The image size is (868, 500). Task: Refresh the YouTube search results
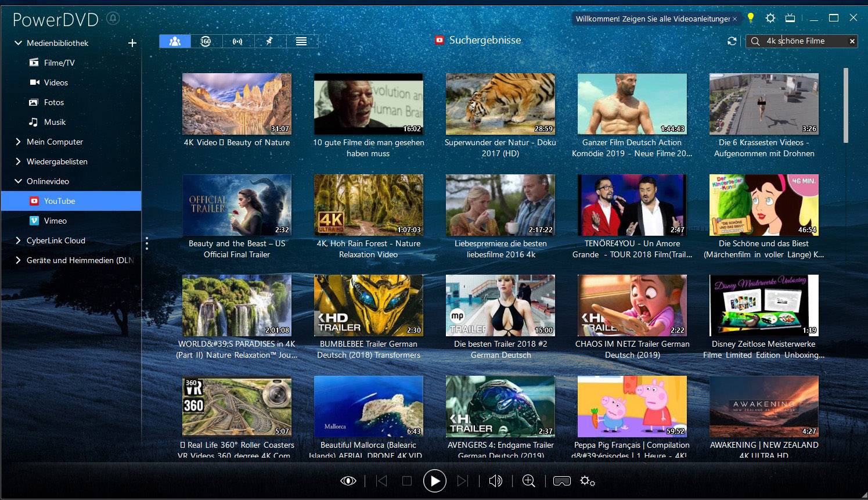pyautogui.click(x=732, y=41)
